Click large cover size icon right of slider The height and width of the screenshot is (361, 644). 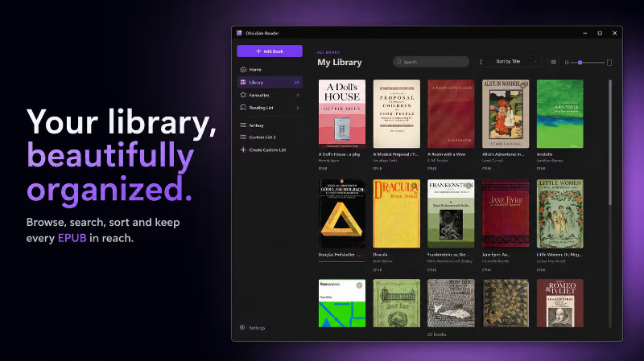click(x=609, y=63)
